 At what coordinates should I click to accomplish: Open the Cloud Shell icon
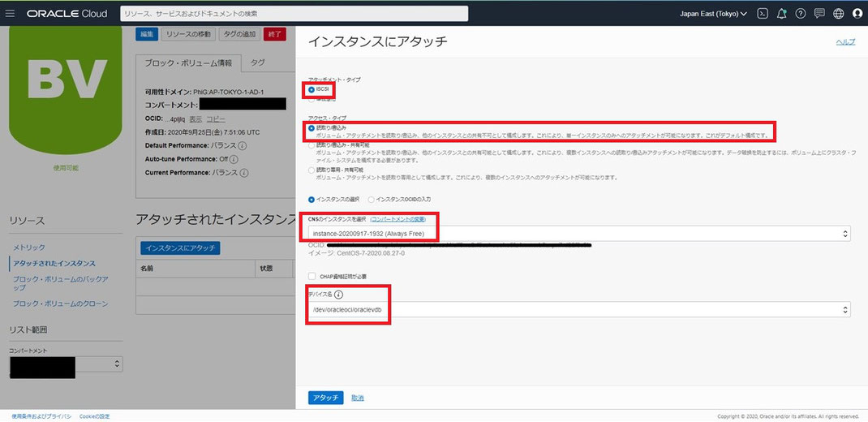(763, 14)
